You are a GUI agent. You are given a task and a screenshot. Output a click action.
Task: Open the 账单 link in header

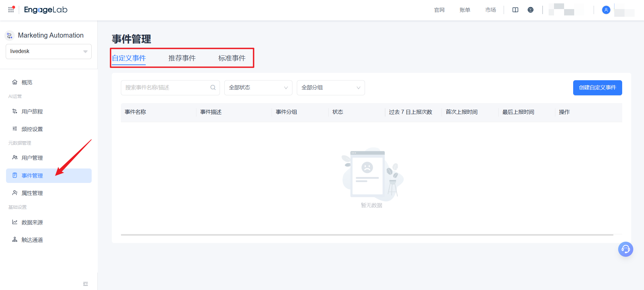pyautogui.click(x=465, y=10)
